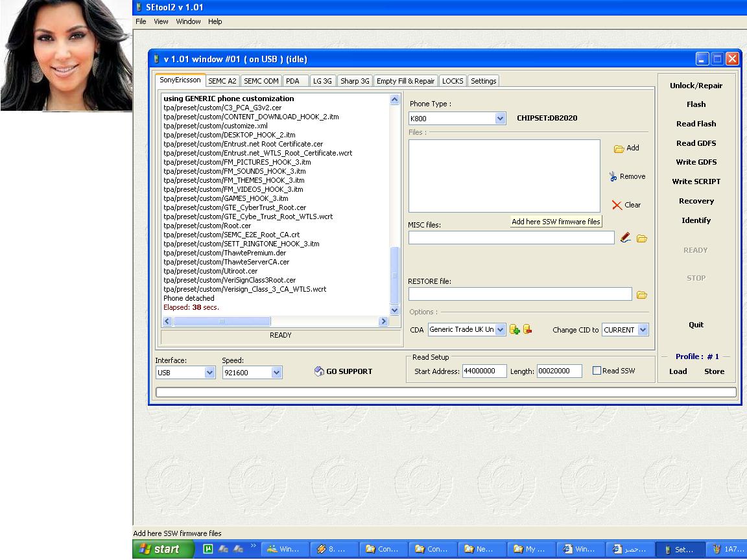The height and width of the screenshot is (560, 747).
Task: Click the log scroll right arrow
Action: click(x=383, y=321)
